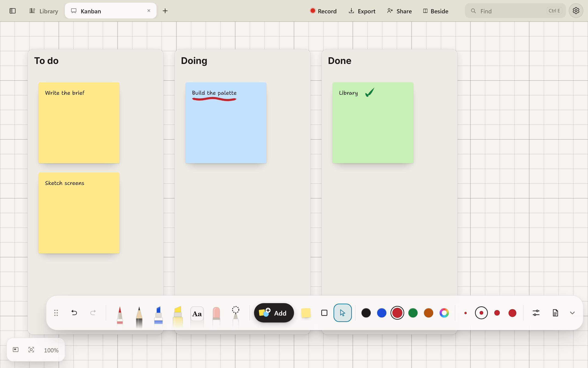Choose the blue color swatch
588x368 pixels.
pyautogui.click(x=382, y=313)
